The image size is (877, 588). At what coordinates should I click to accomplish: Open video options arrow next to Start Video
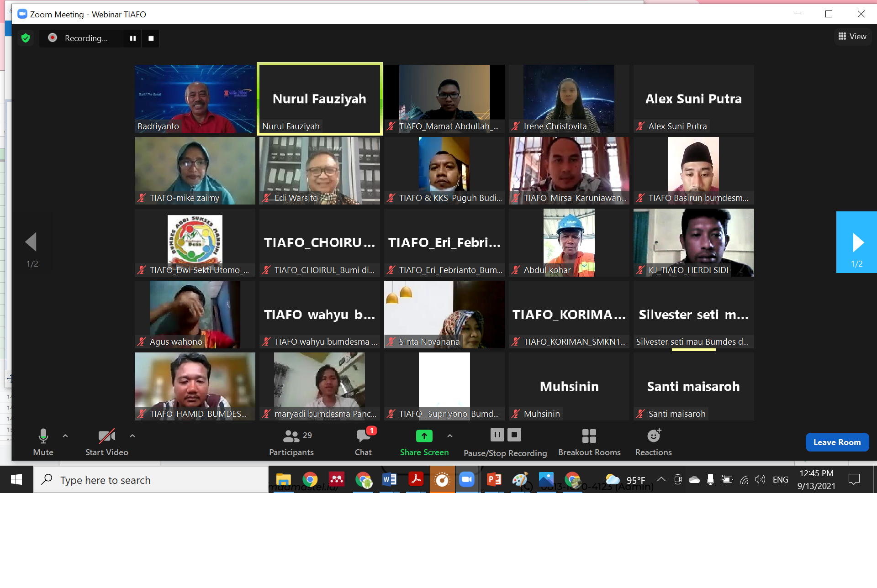pyautogui.click(x=132, y=436)
